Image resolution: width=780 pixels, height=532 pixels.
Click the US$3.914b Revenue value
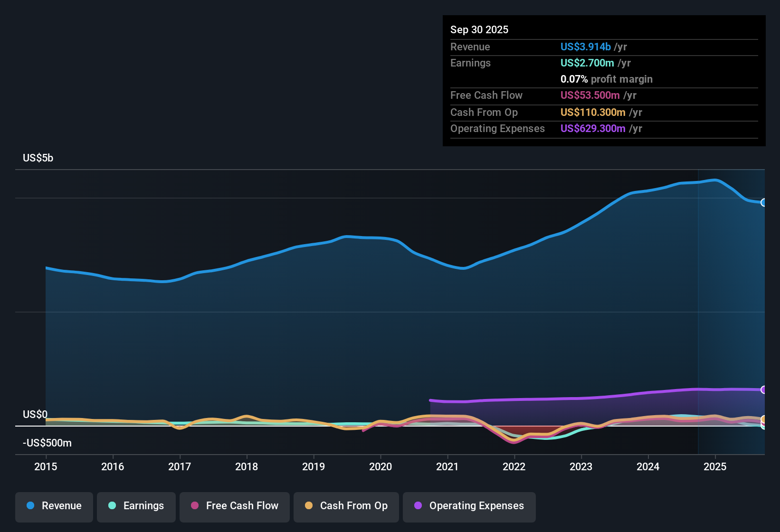pos(585,47)
